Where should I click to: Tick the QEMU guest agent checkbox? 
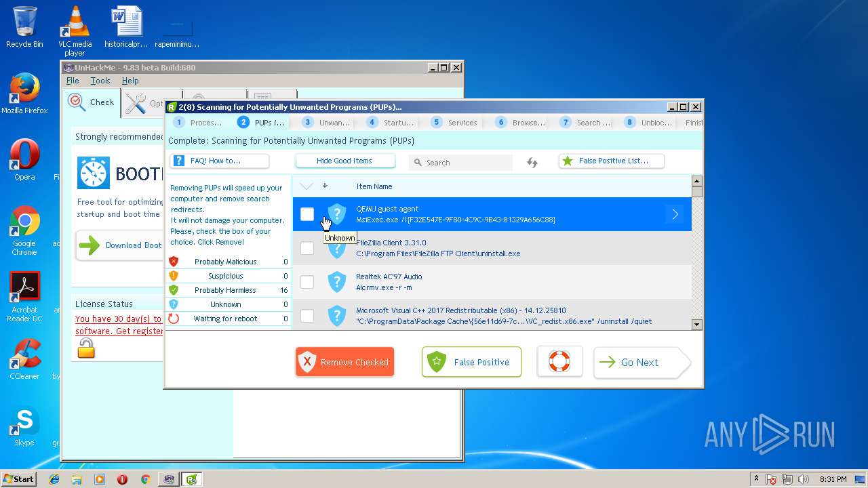(307, 214)
